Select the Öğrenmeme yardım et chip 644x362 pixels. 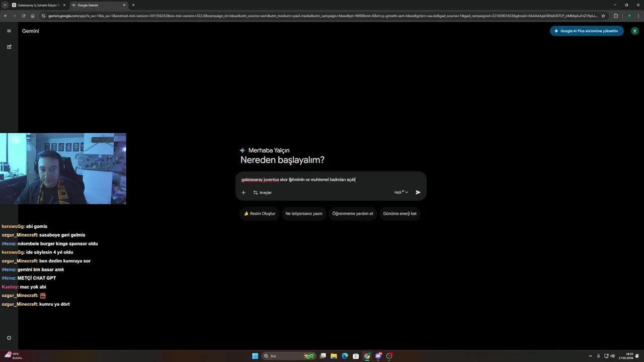coord(353,214)
